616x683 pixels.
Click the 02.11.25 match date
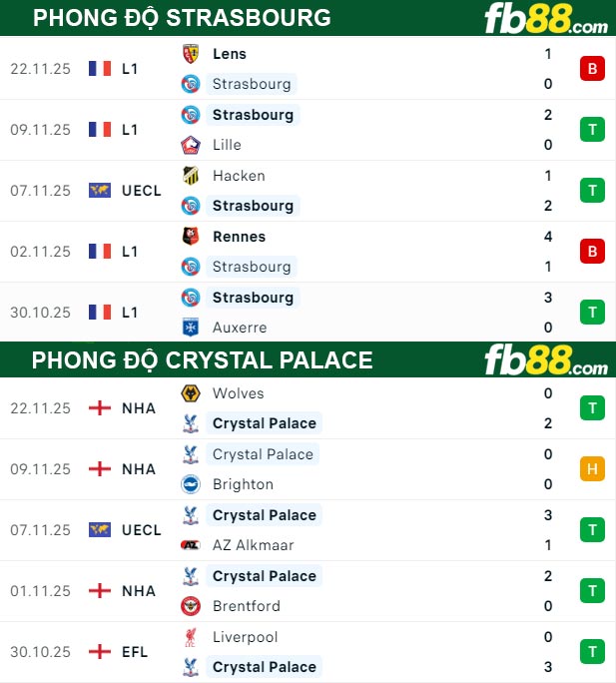click(x=41, y=252)
